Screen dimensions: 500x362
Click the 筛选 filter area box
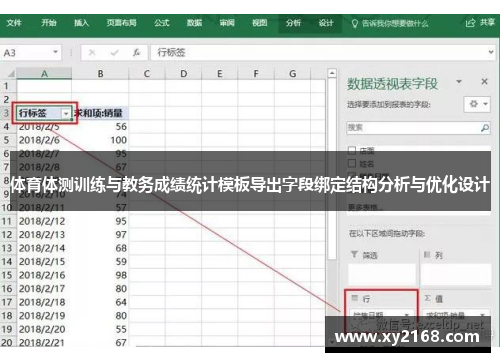(x=382, y=274)
